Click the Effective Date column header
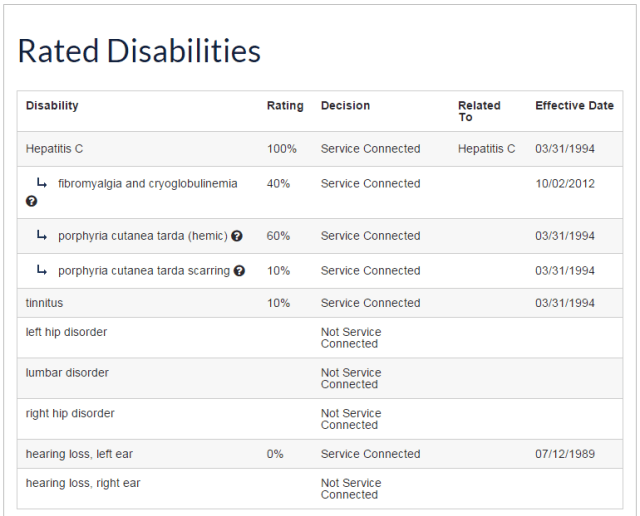The image size is (640, 516). point(574,106)
